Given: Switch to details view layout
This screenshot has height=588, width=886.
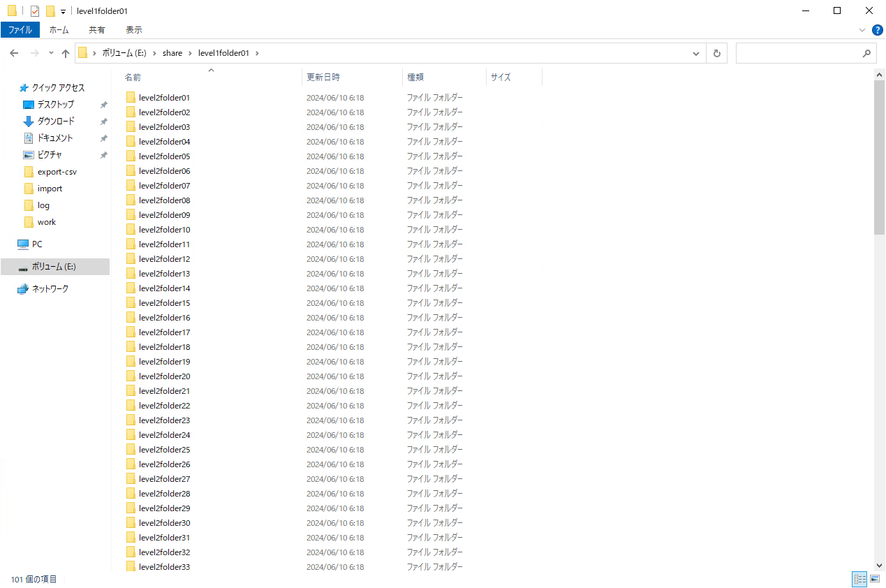Looking at the screenshot, I should pyautogui.click(x=859, y=579).
